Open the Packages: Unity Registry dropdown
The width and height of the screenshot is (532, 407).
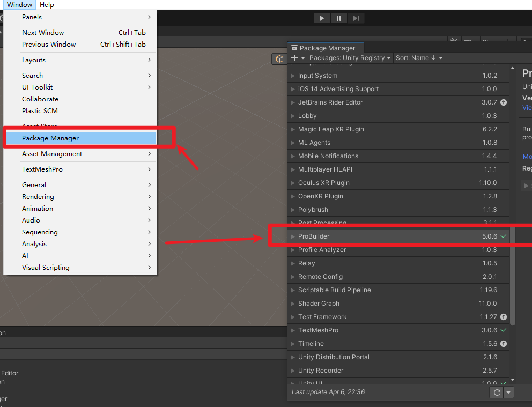[x=350, y=58]
